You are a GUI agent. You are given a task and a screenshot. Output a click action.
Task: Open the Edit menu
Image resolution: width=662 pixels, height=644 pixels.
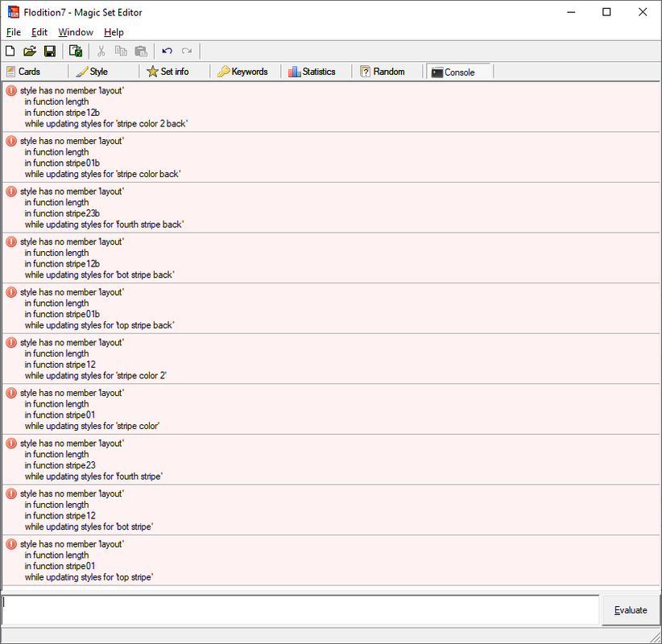39,32
